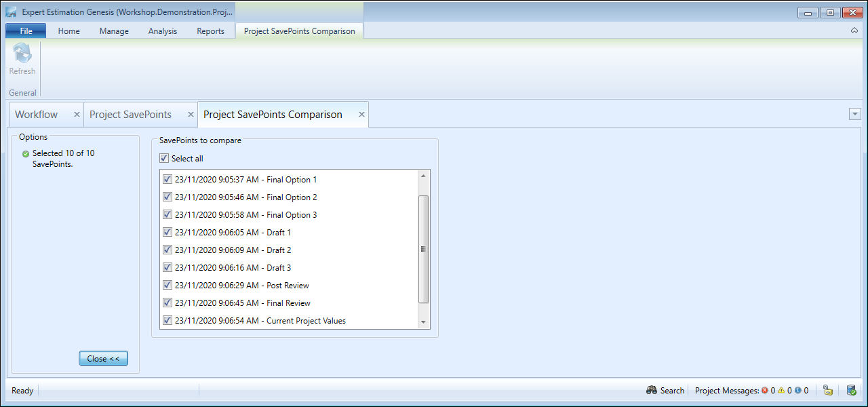Open the File menu
The width and height of the screenshot is (868, 407).
[x=26, y=31]
